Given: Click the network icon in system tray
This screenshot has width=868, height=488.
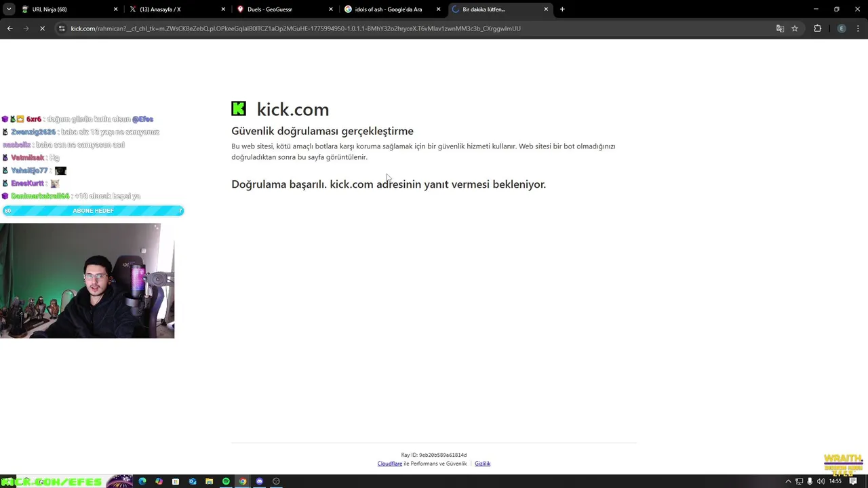Looking at the screenshot, I should click(799, 481).
